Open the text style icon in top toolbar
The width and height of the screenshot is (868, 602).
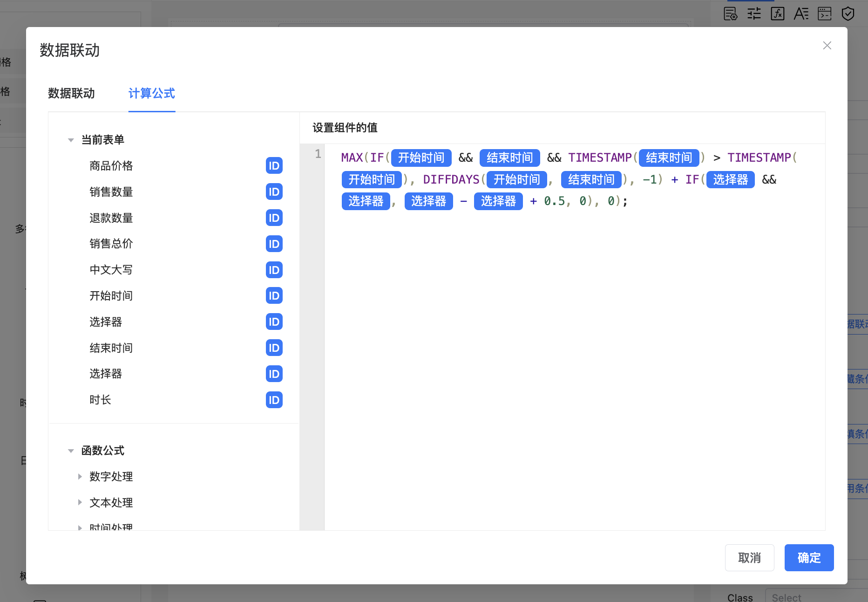click(x=801, y=14)
